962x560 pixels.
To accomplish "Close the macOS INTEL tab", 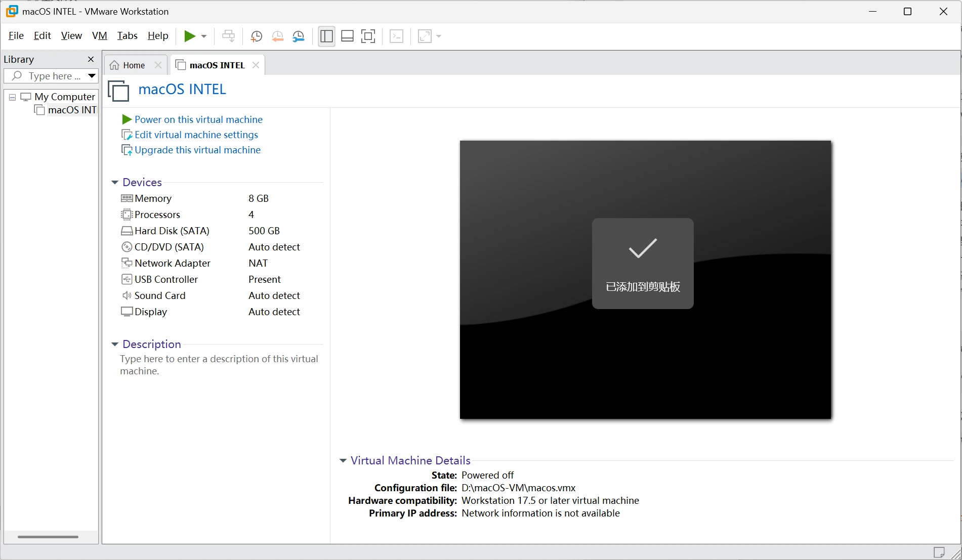I will 256,65.
